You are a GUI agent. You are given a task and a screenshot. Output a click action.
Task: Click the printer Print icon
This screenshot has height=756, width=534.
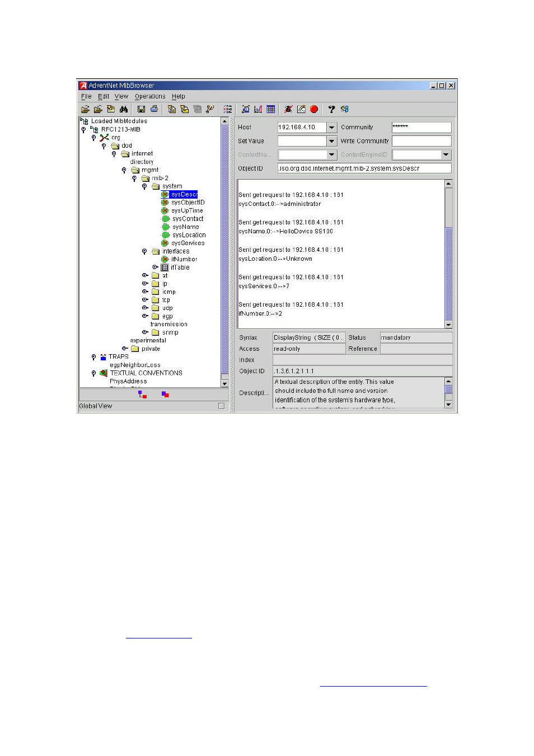pyautogui.click(x=154, y=109)
